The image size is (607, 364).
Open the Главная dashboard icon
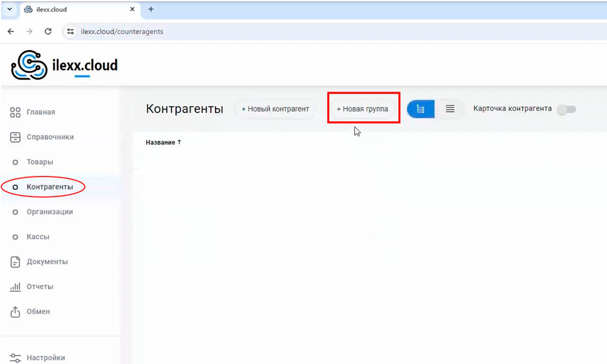click(x=16, y=112)
